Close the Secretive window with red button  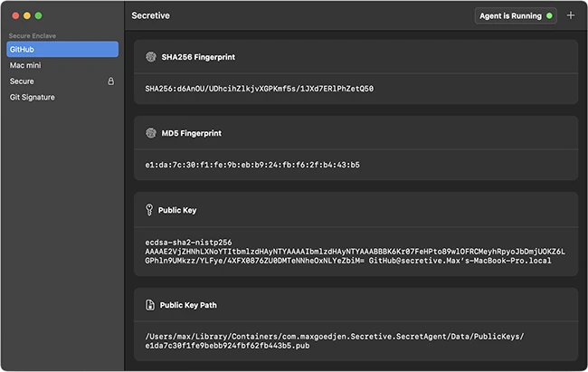[15, 15]
